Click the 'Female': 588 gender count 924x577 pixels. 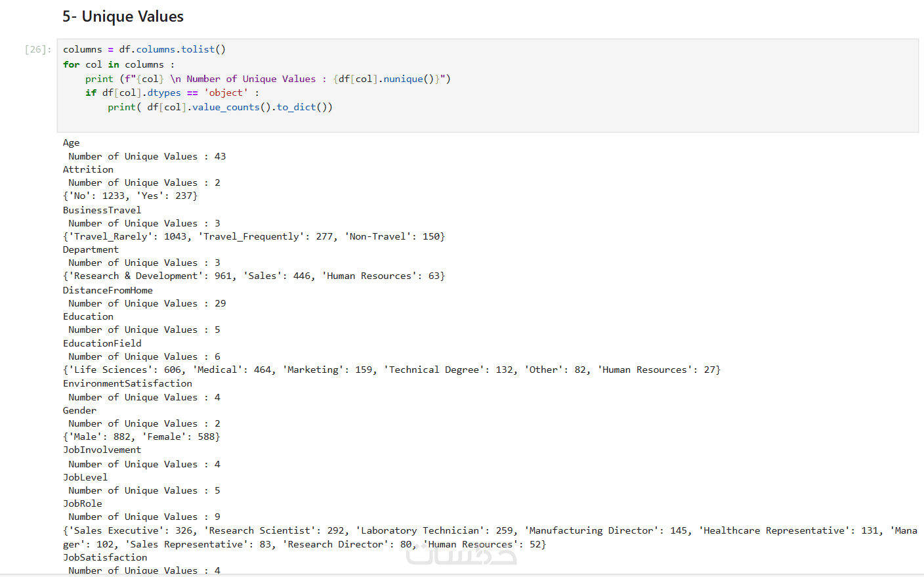pyautogui.click(x=178, y=437)
